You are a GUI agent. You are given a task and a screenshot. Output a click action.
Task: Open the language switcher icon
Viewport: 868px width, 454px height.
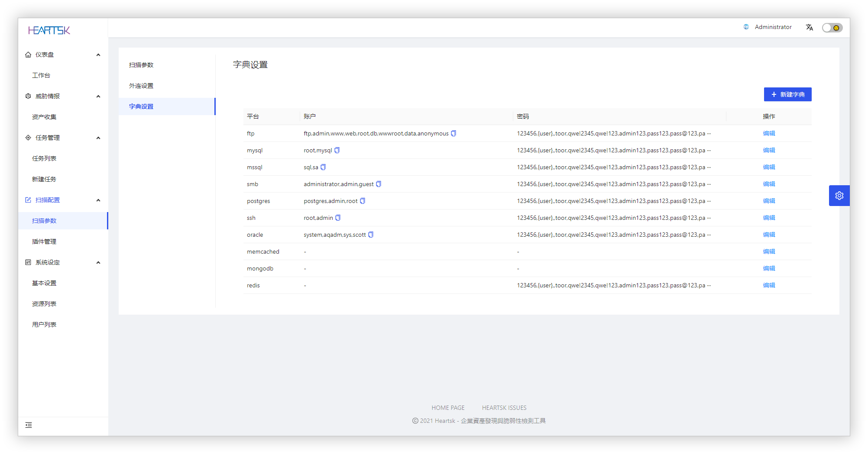pyautogui.click(x=809, y=27)
